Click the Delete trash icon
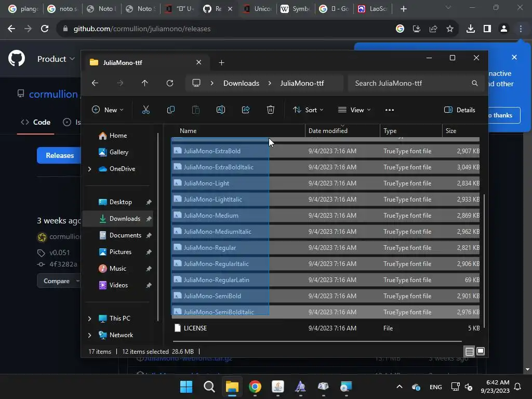Image resolution: width=532 pixels, height=399 pixels. click(x=270, y=110)
